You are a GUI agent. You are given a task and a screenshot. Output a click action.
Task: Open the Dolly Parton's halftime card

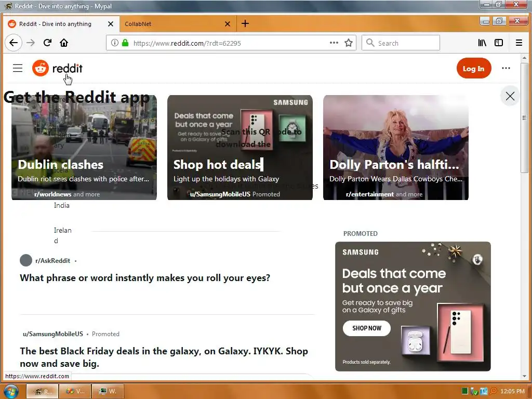click(395, 147)
